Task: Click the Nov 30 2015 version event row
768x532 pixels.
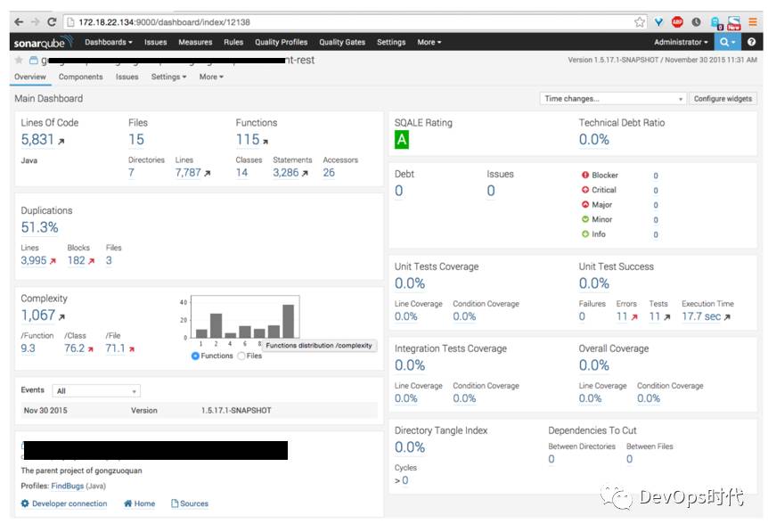Action: pyautogui.click(x=199, y=411)
